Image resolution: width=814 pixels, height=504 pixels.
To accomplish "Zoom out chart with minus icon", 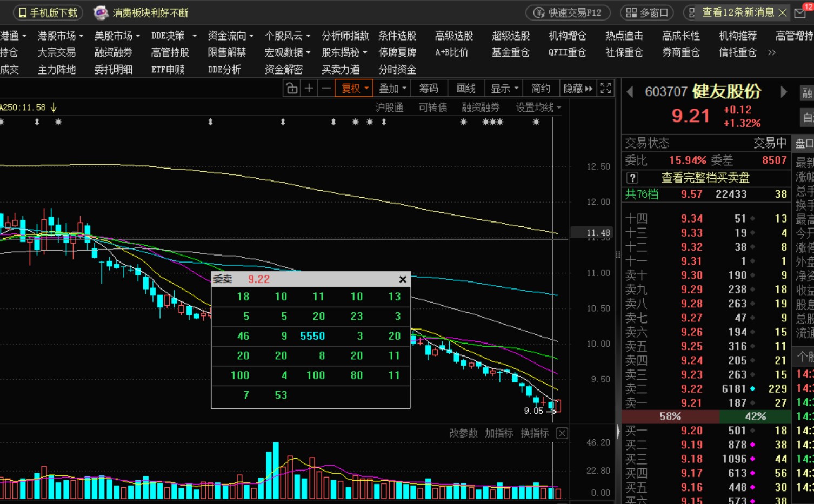I will [x=326, y=88].
